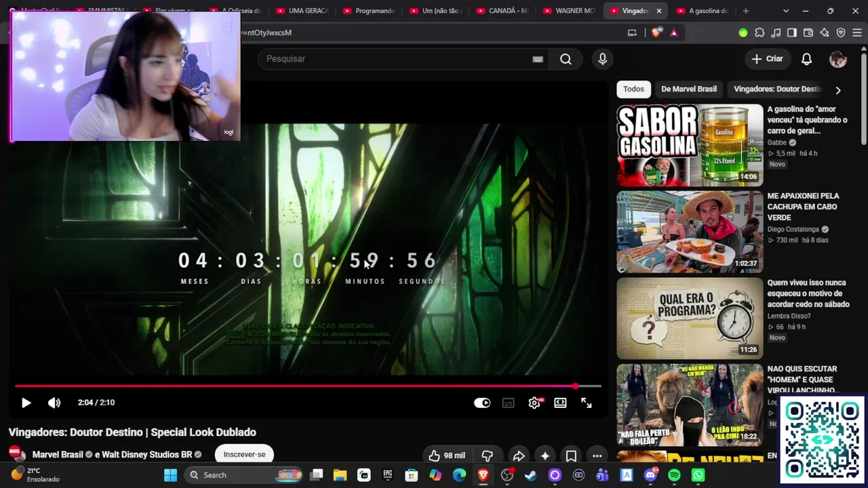The height and width of the screenshot is (488, 868).
Task: Mute the video with the speaker icon
Action: point(54,403)
